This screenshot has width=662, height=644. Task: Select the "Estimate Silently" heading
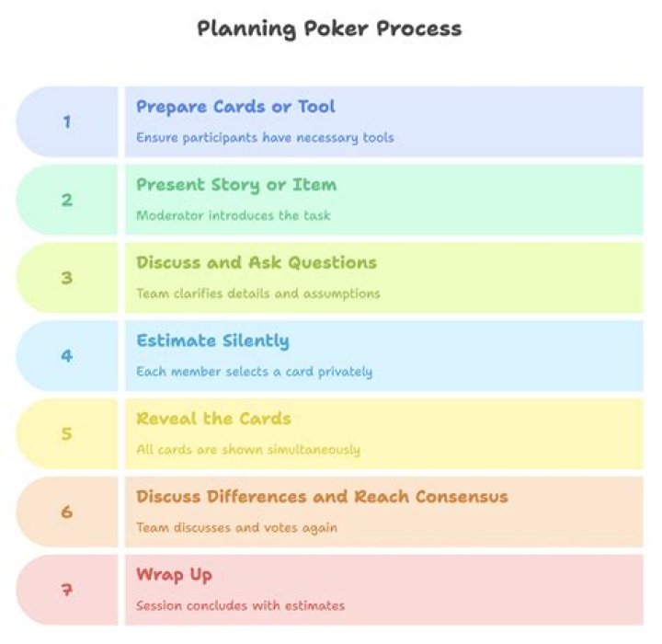(x=212, y=341)
